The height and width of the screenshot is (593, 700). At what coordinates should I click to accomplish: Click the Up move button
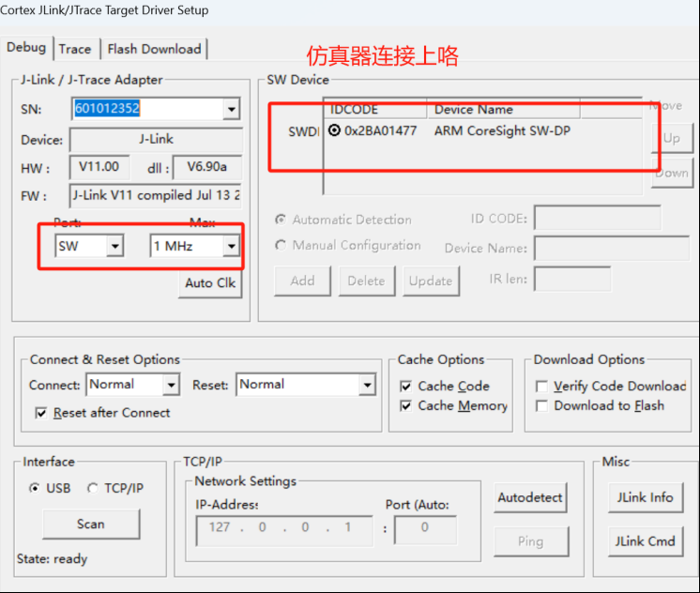click(672, 139)
